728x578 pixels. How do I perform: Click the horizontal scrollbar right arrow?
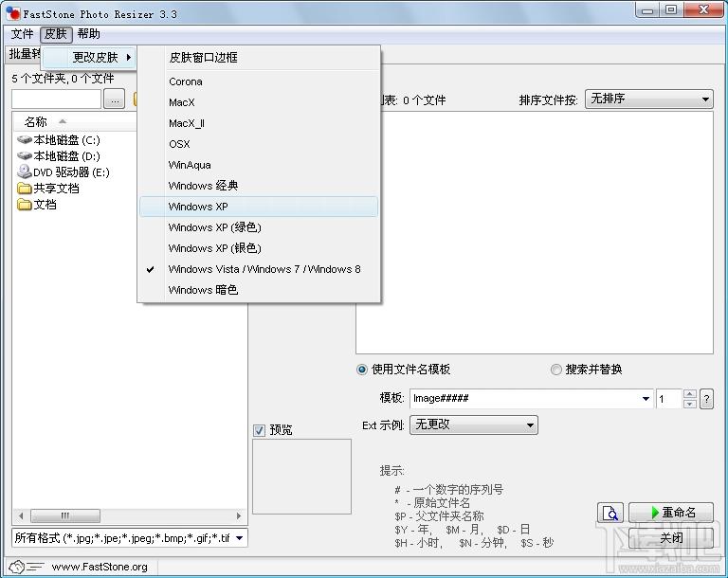239,515
